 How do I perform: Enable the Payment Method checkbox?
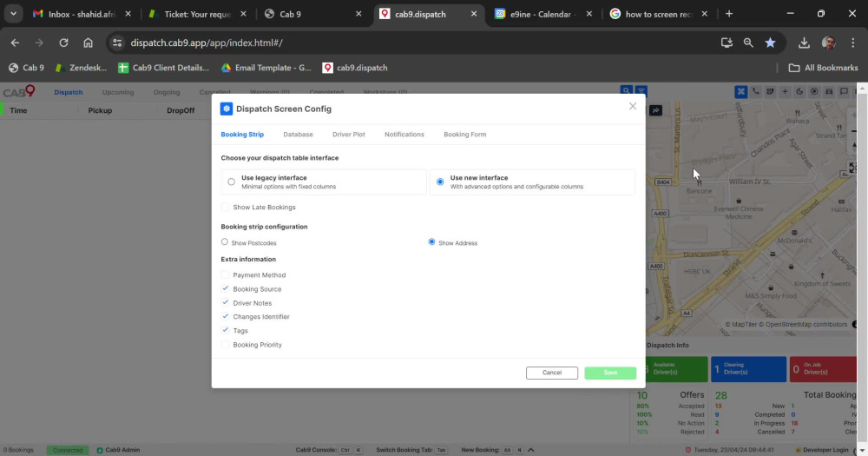(225, 274)
